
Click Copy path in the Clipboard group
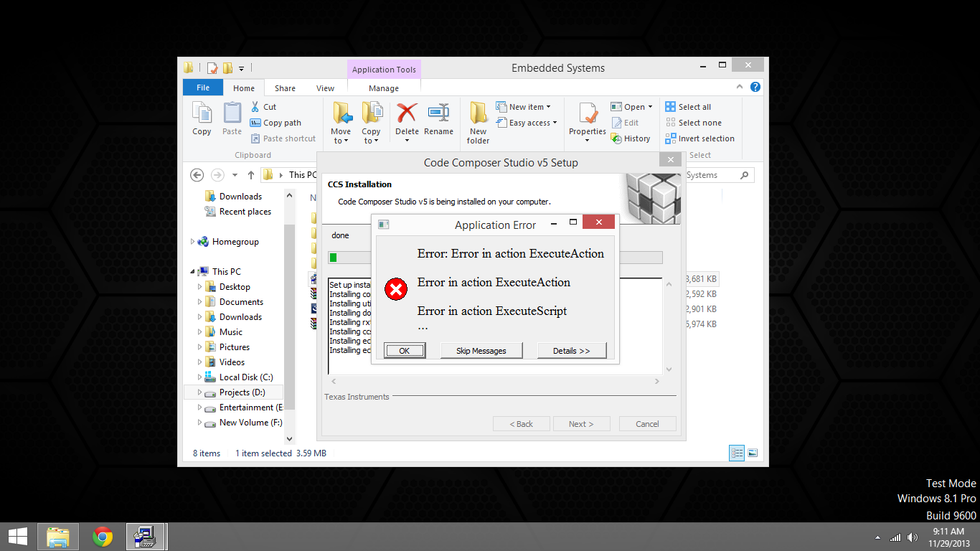click(x=275, y=123)
